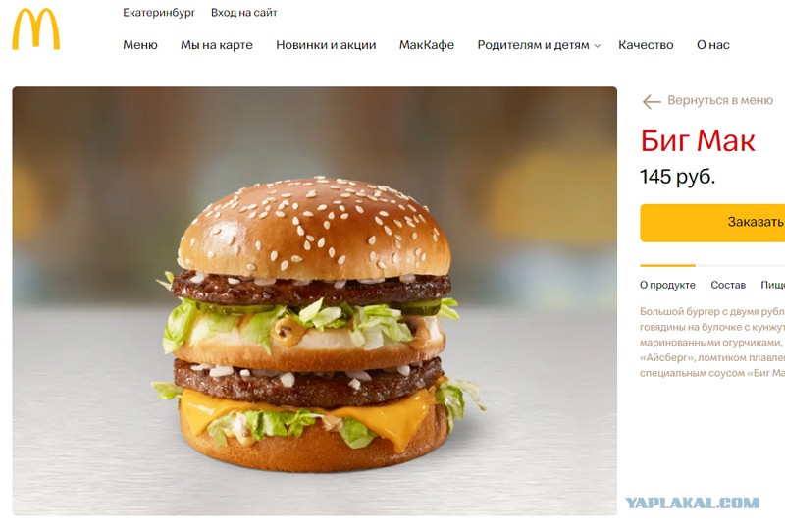
Task: Open the partially visible Пищевая tab
Action: tap(772, 285)
